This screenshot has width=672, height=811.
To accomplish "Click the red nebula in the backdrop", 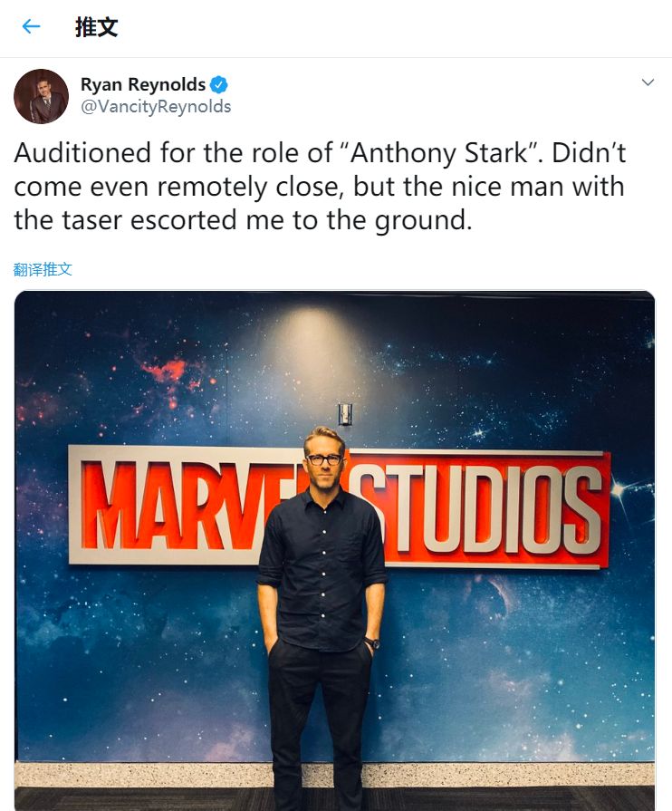I will (165, 372).
